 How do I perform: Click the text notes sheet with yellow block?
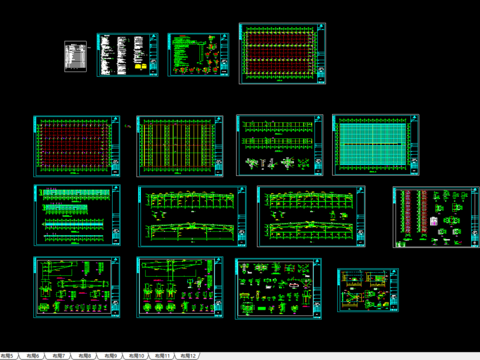click(127, 55)
